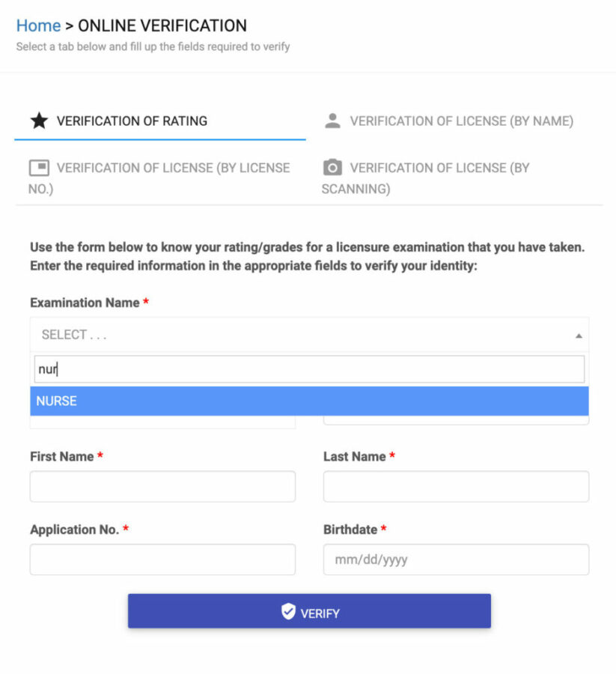Click the First Name input field
Screen dimensions: 616x674
point(162,486)
